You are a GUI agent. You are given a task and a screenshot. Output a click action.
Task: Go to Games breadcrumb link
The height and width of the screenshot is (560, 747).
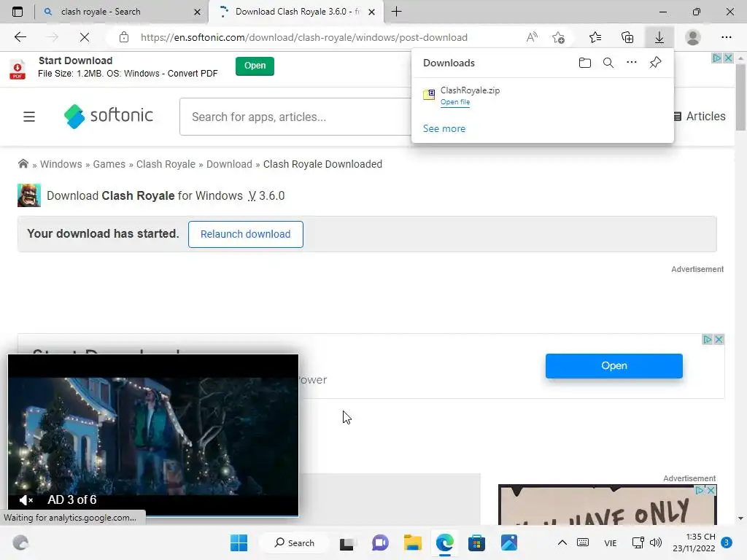pyautogui.click(x=109, y=164)
